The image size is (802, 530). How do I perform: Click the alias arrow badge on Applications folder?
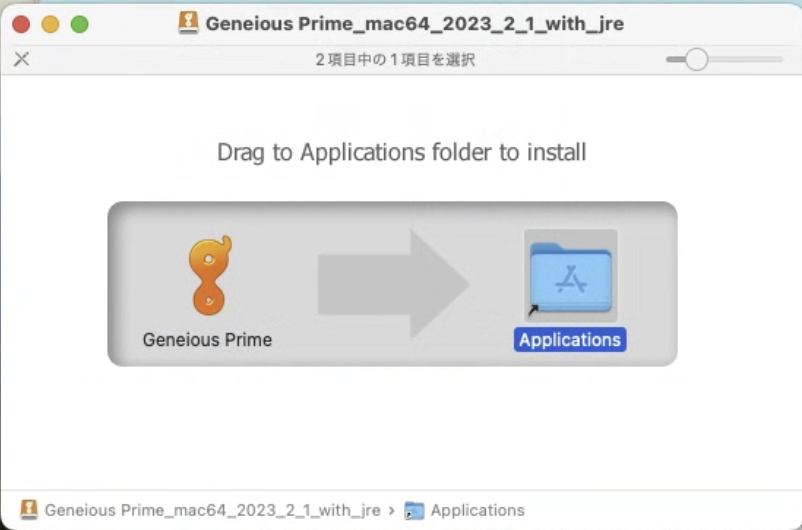click(533, 310)
